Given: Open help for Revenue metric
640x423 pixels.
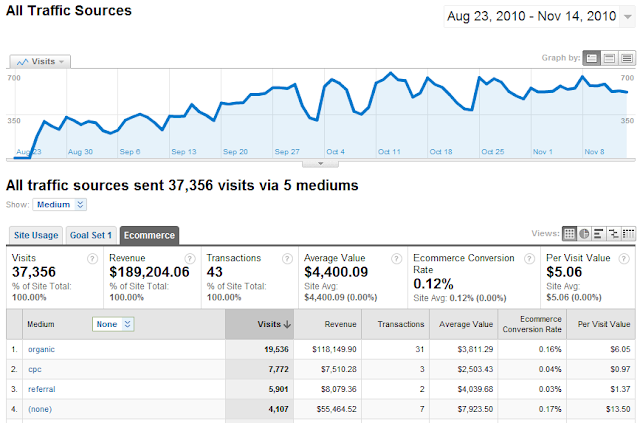Looking at the screenshot, I should (x=190, y=258).
